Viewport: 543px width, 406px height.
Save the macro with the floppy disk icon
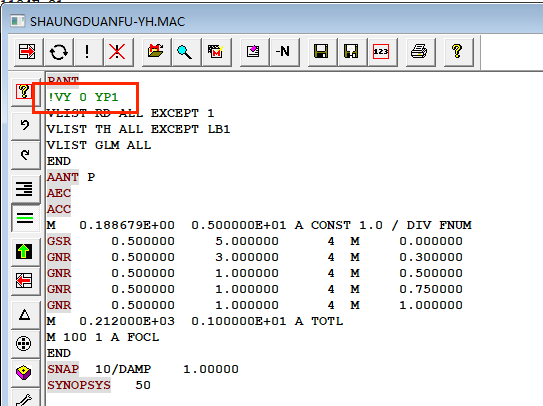322,52
